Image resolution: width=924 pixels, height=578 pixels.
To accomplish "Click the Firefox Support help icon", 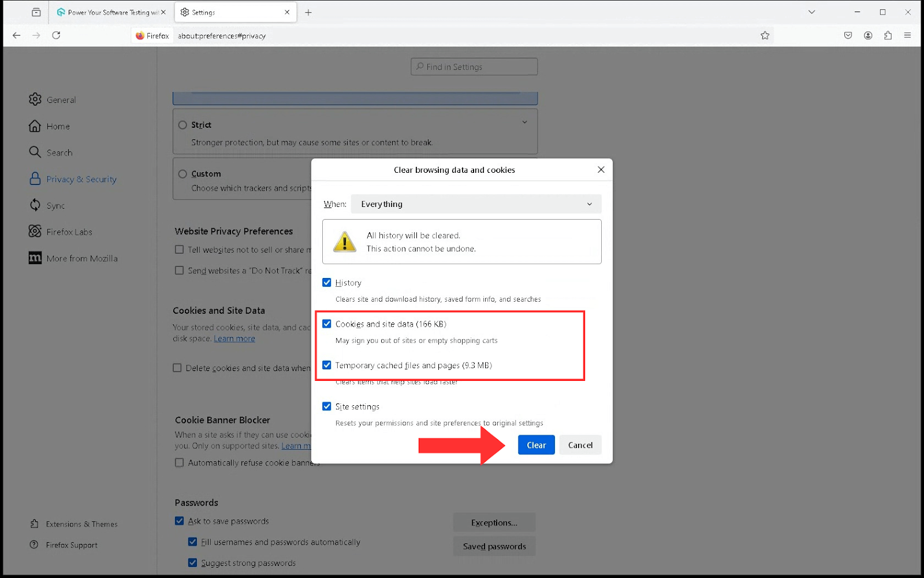I will click(34, 544).
